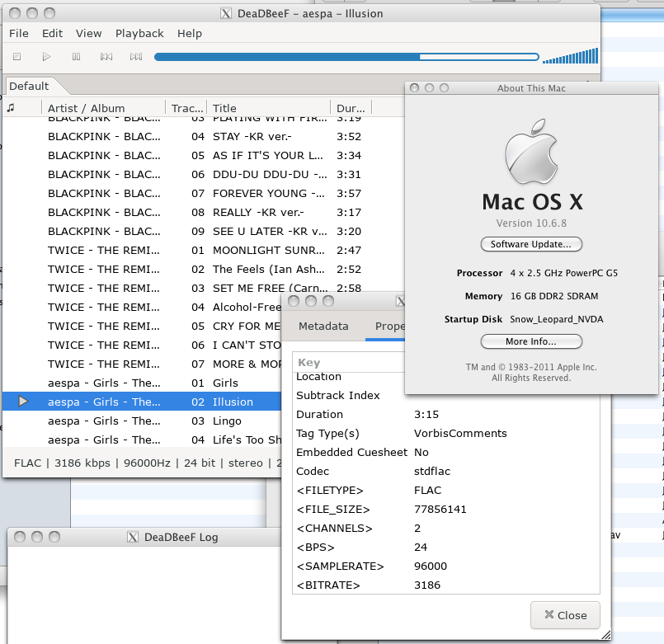Open the Playback menu
The image size is (664, 644).
pos(139,34)
